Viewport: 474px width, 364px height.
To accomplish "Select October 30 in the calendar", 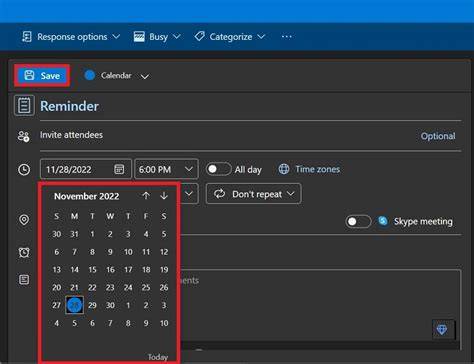I will click(x=57, y=234).
